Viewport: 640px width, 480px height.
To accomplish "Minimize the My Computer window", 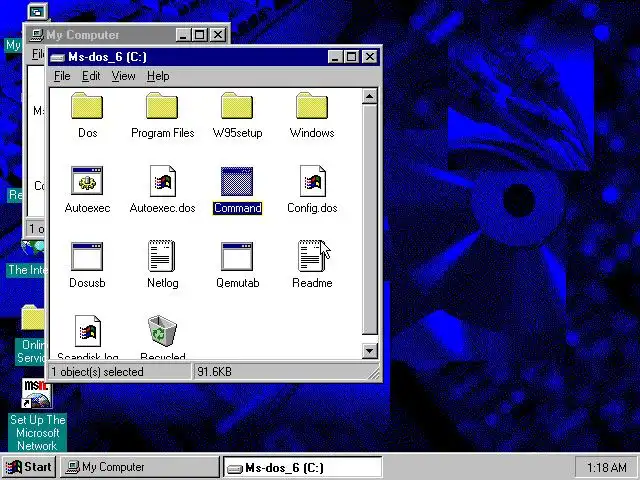I will [183, 35].
